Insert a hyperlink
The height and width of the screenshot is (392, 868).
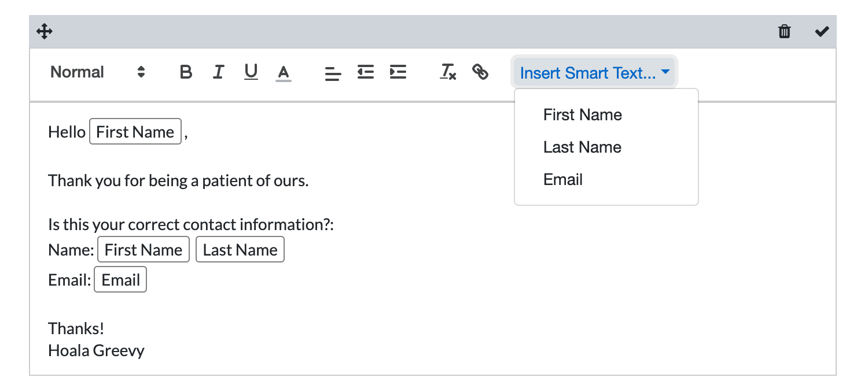point(480,72)
